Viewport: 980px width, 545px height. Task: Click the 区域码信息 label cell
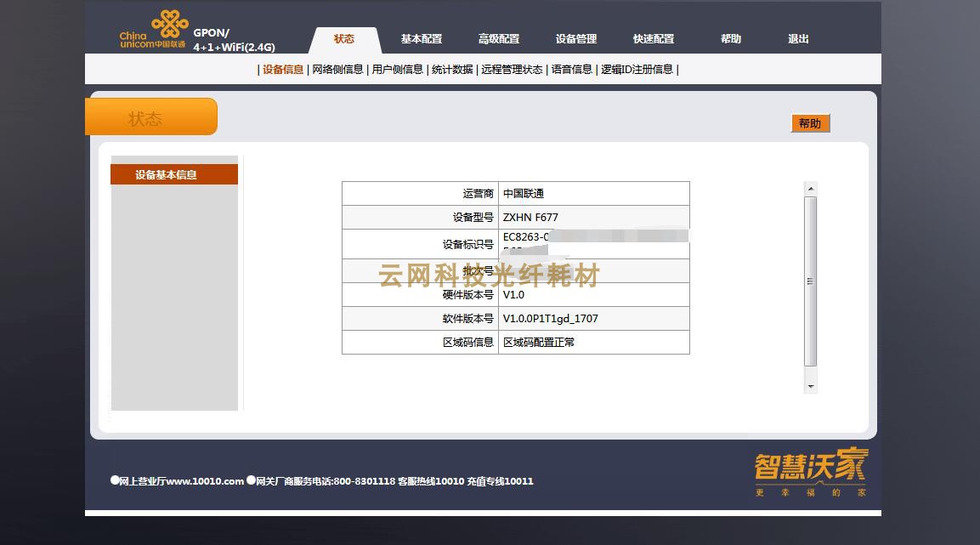point(420,343)
